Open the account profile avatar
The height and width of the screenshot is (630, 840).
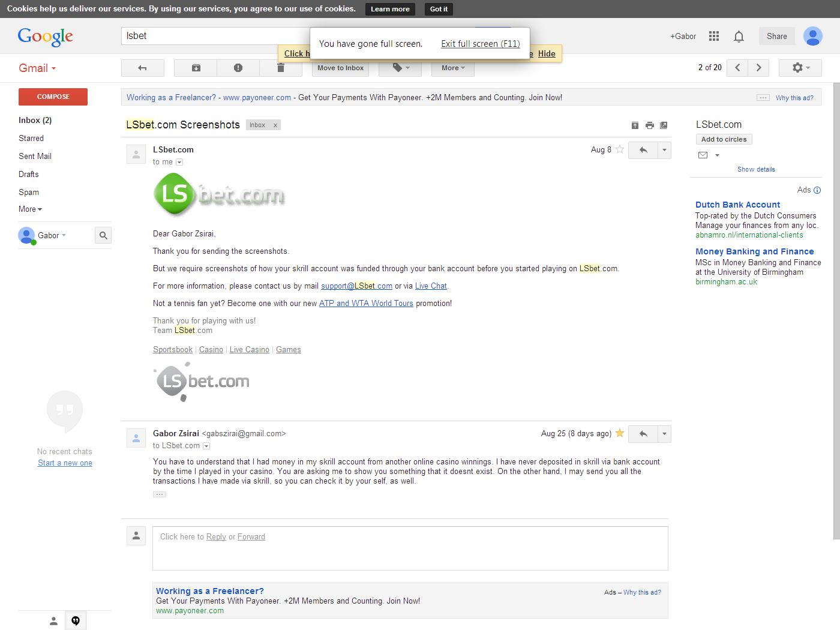(813, 36)
